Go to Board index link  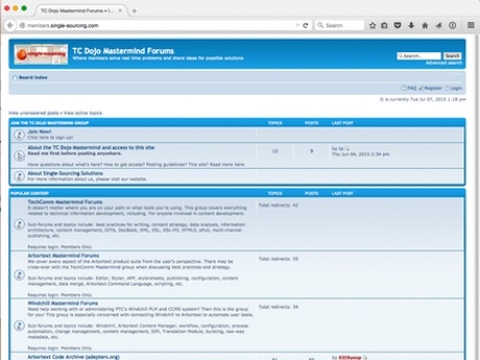[x=33, y=77]
